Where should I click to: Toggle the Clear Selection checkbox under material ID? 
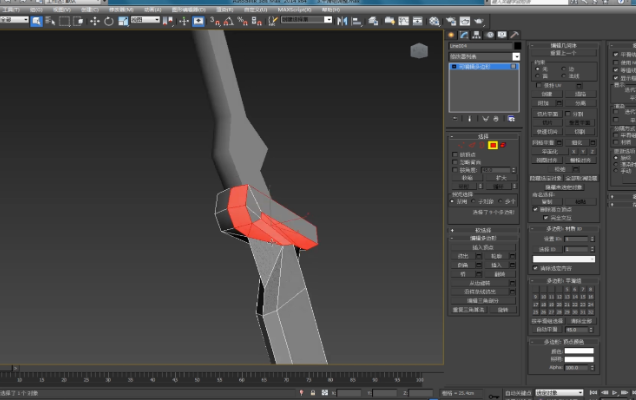pyautogui.click(x=537, y=267)
